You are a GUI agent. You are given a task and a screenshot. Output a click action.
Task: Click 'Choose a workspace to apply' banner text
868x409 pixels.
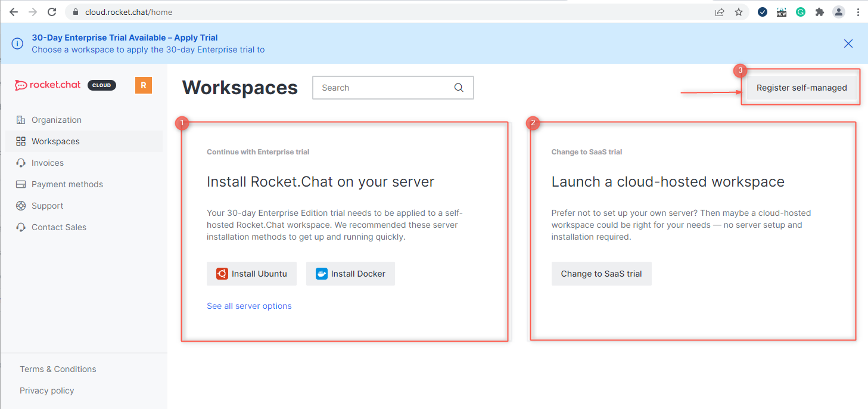point(148,49)
